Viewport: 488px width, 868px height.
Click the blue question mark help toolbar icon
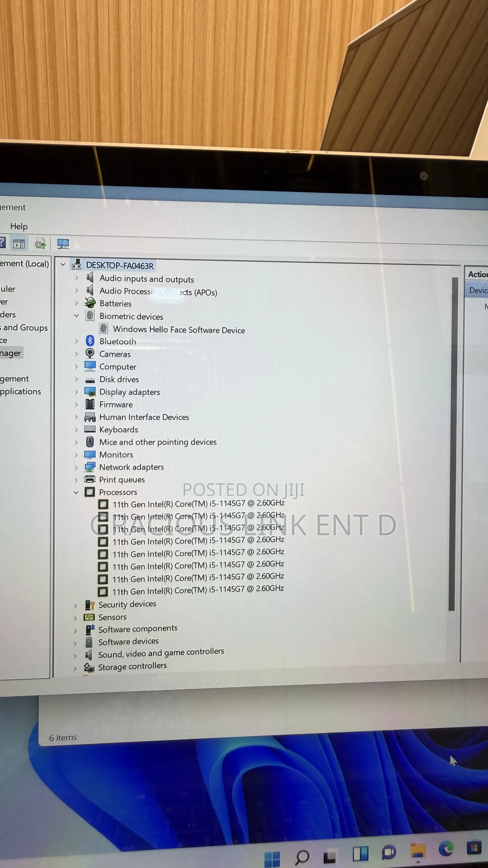pyautogui.click(x=2, y=242)
